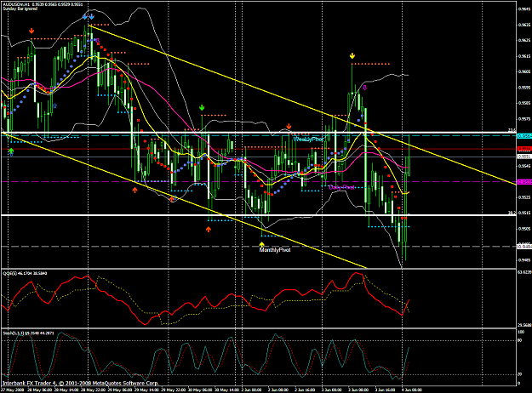Click the MonthlyPivot label
This screenshot has width=532, height=393.
275,250
